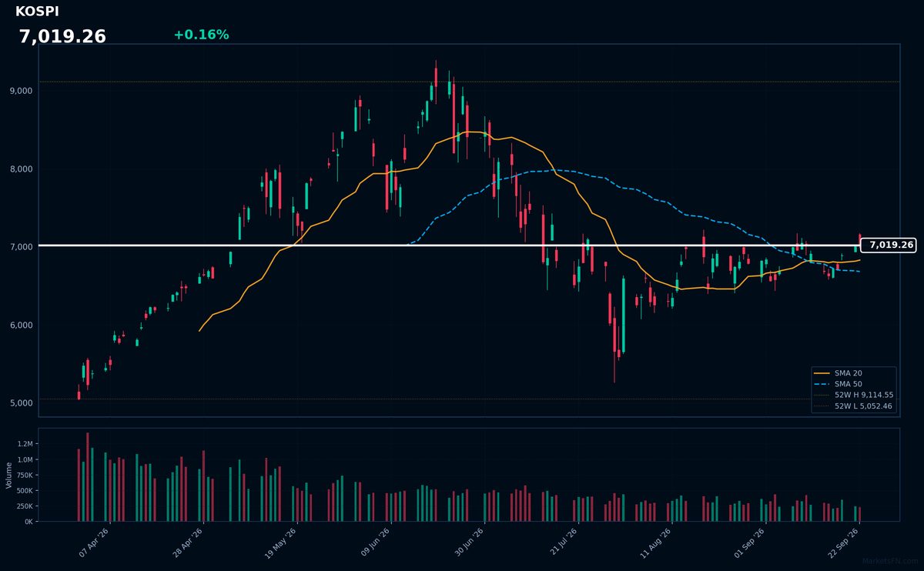
Task: Click the Volume axis title
Action: click(x=9, y=476)
